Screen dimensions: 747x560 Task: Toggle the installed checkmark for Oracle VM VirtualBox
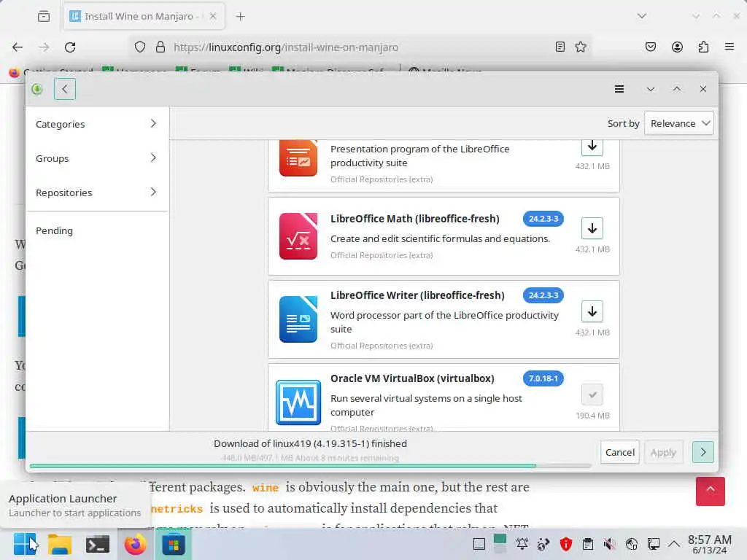592,394
